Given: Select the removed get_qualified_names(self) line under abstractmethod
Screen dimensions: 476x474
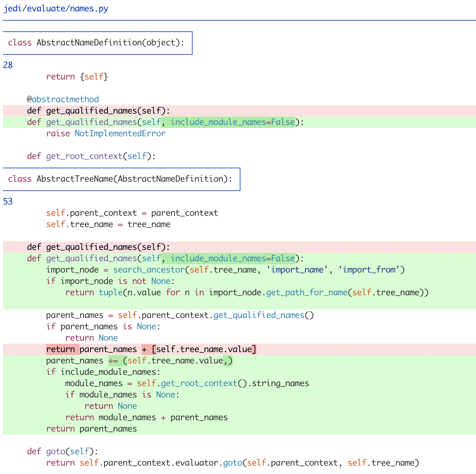Looking at the screenshot, I should 239,111.
